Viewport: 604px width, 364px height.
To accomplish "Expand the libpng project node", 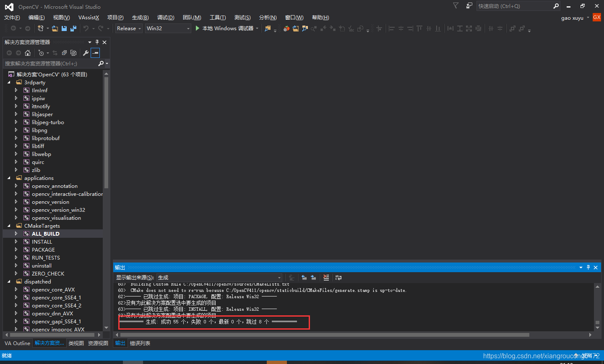I will tap(16, 130).
